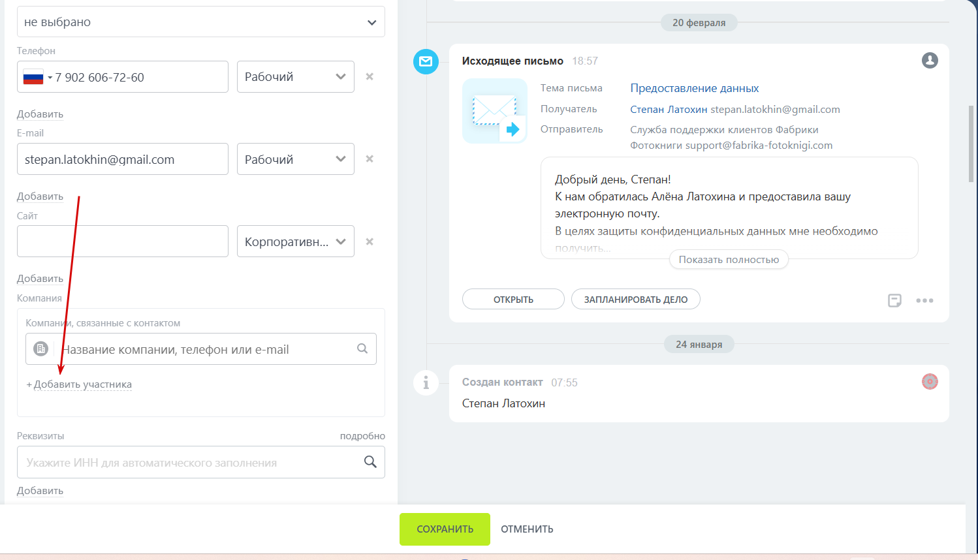Click 'Добавить' link under requisites
This screenshot has height=560, width=978.
point(40,491)
